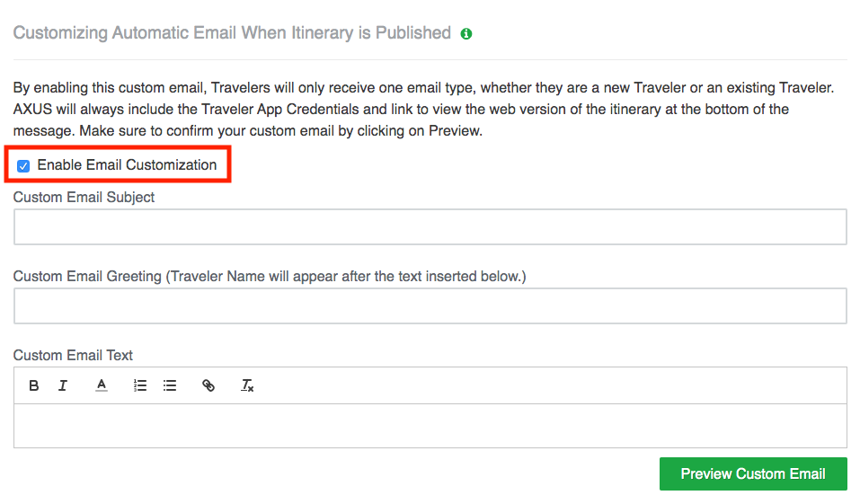Click the green info icon beside the heading
Image resolution: width=860 pixels, height=504 pixels.
click(466, 34)
